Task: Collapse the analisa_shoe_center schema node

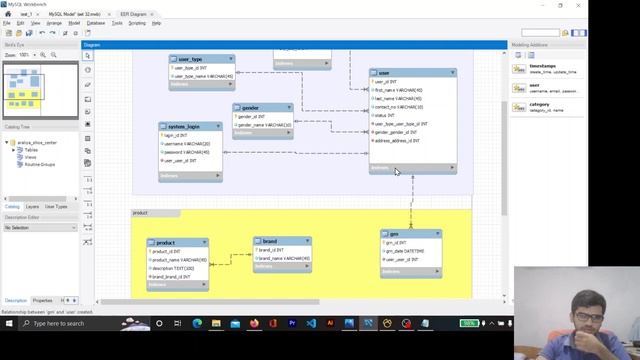Action: (x=7, y=142)
